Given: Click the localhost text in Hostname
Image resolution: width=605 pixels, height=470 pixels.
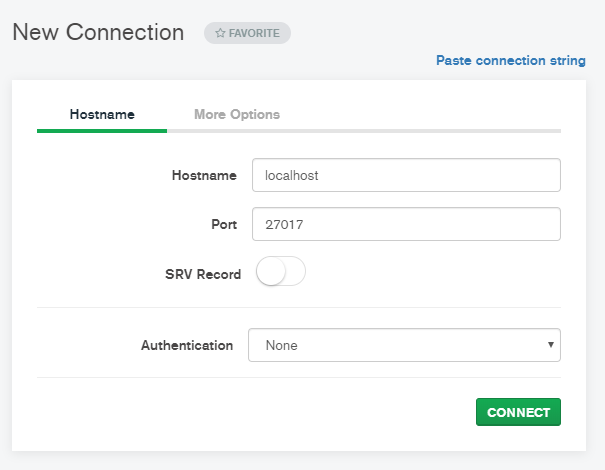Looking at the screenshot, I should [291, 175].
